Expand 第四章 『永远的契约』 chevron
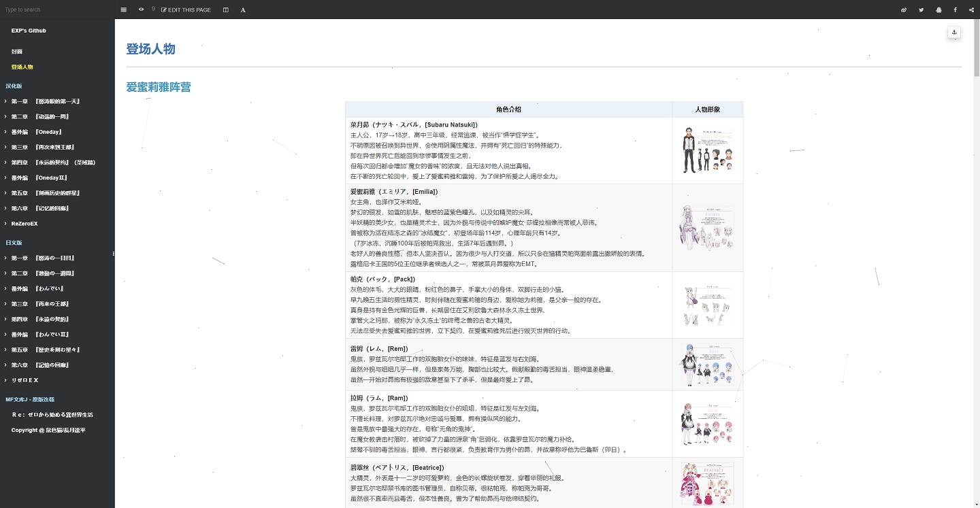 (5, 163)
